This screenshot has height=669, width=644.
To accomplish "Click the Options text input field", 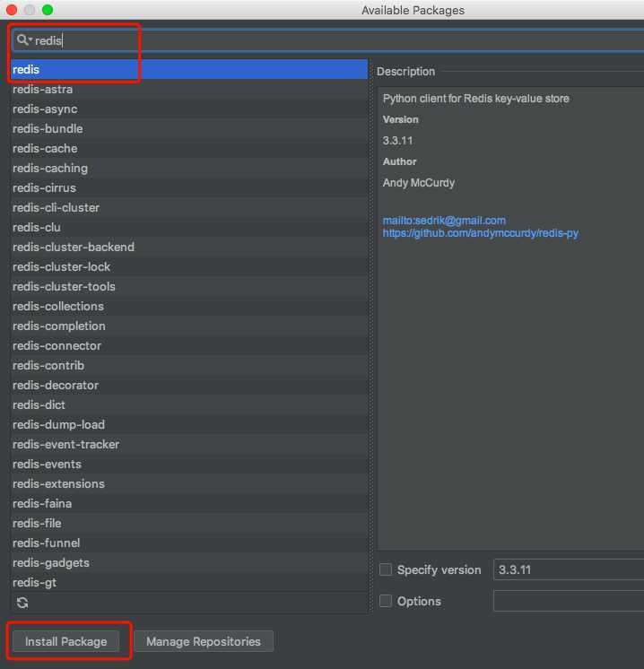I will pyautogui.click(x=569, y=601).
